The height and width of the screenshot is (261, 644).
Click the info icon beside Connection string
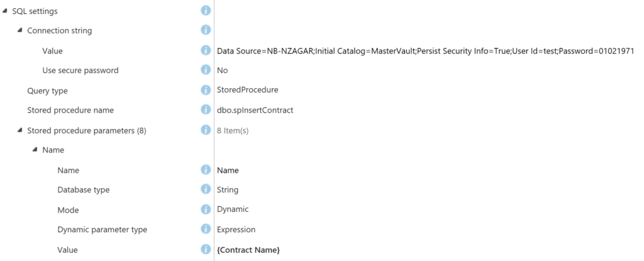(x=206, y=30)
